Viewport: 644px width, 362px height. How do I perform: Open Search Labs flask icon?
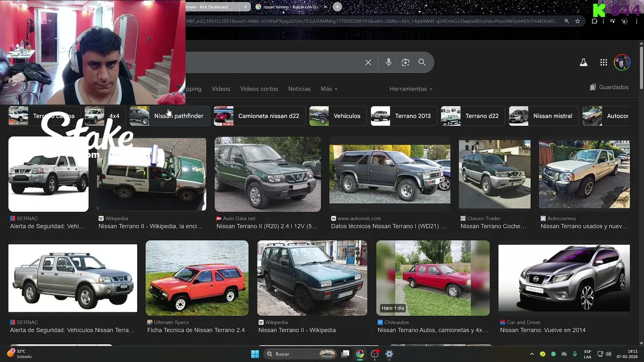point(584,62)
